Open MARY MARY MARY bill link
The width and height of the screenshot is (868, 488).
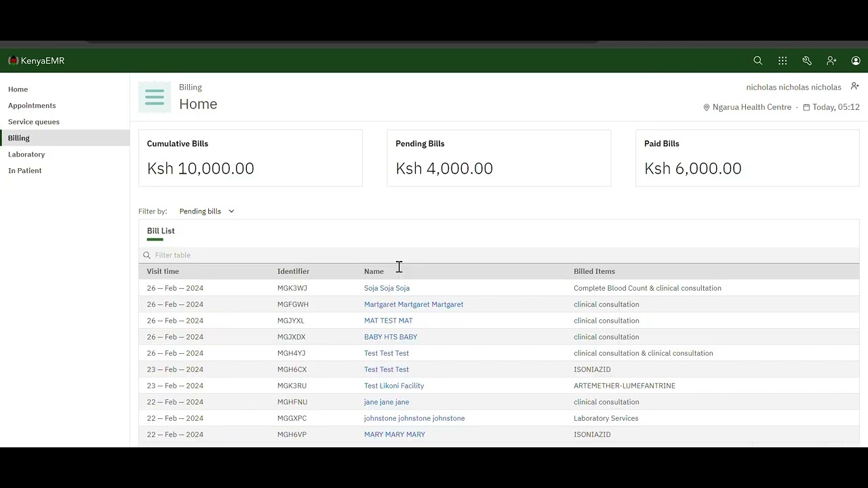pyautogui.click(x=395, y=434)
